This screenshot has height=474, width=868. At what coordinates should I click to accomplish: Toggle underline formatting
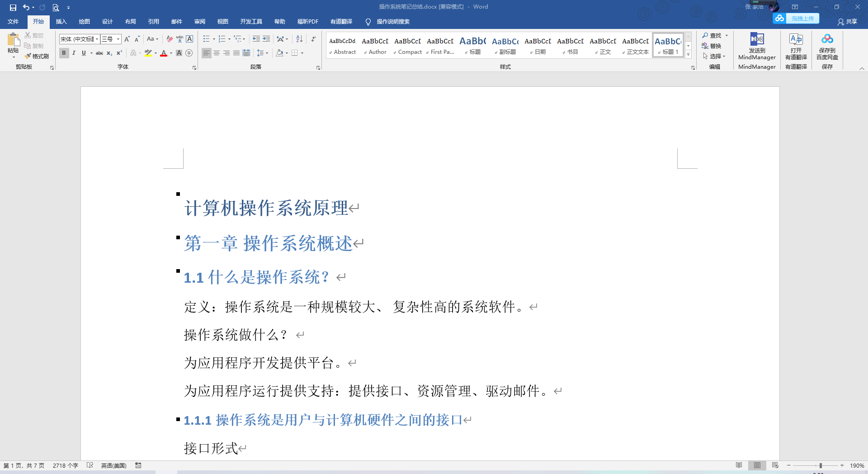(84, 53)
